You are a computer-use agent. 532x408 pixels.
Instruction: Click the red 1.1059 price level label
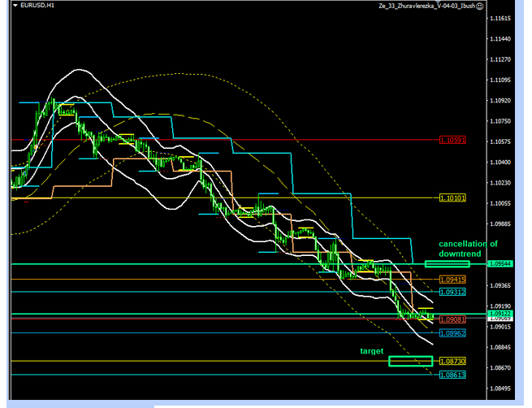[x=452, y=140]
